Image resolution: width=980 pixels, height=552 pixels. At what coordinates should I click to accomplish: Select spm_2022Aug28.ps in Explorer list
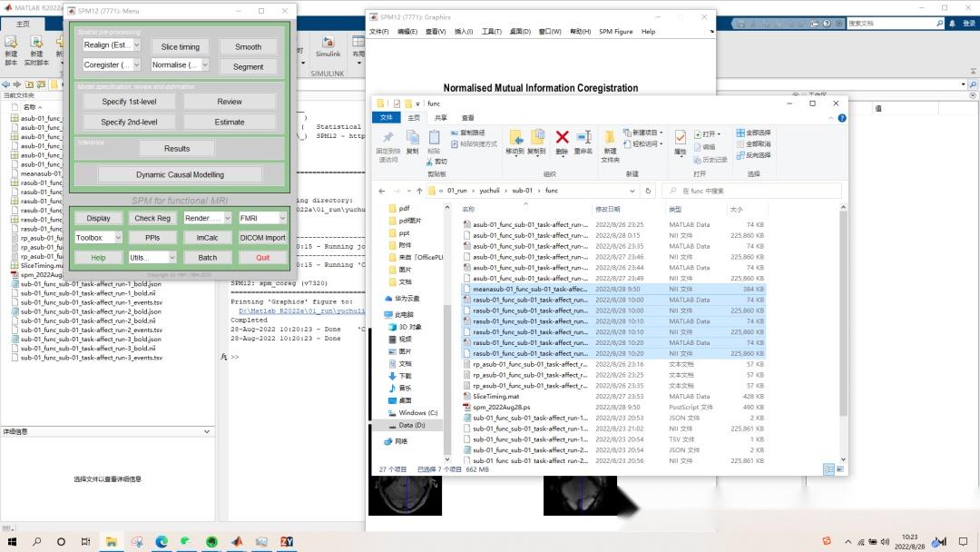click(x=613, y=407)
